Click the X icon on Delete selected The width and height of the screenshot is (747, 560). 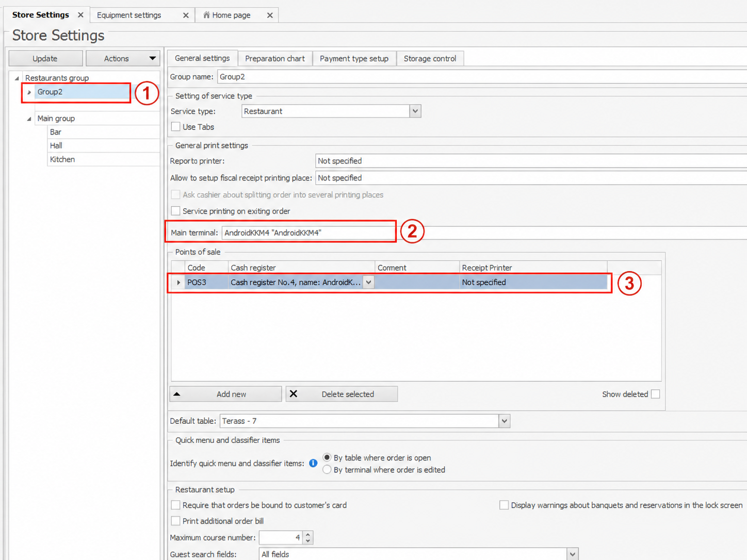294,394
